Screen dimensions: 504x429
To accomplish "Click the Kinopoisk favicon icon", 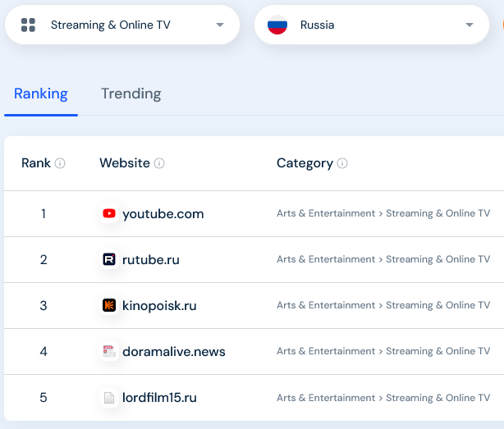I will click(109, 305).
